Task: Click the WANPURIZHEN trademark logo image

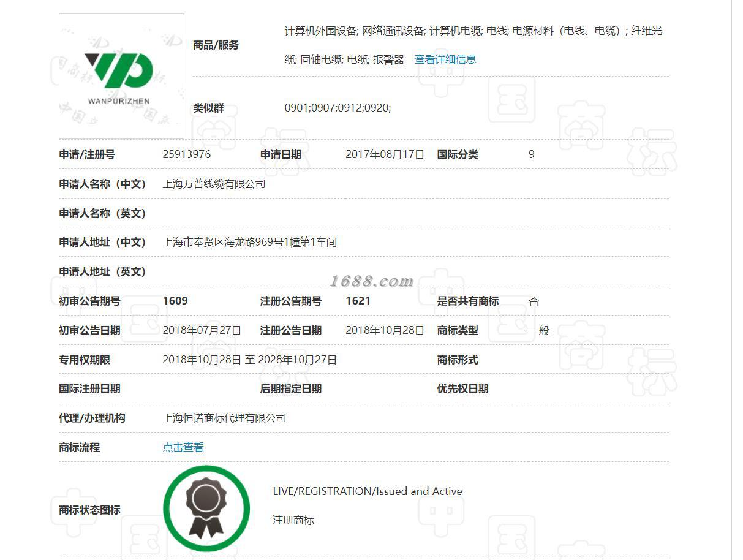Action: (x=121, y=76)
